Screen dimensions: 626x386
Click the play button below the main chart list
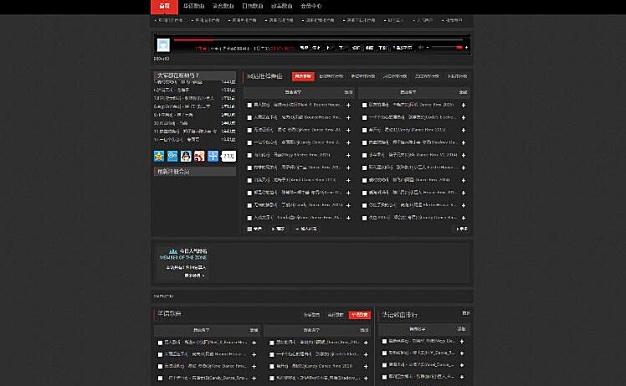278,229
